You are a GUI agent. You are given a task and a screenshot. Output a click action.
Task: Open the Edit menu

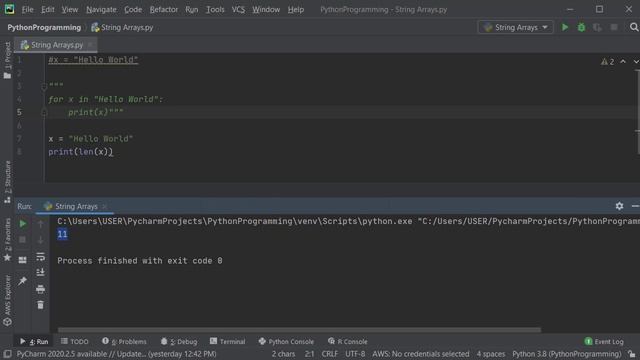[48, 9]
